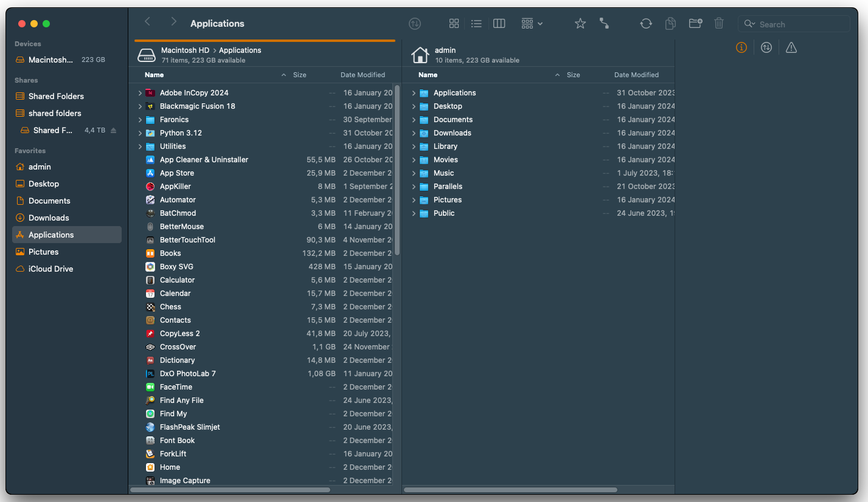
Task: Click the Search field
Action: click(x=794, y=24)
